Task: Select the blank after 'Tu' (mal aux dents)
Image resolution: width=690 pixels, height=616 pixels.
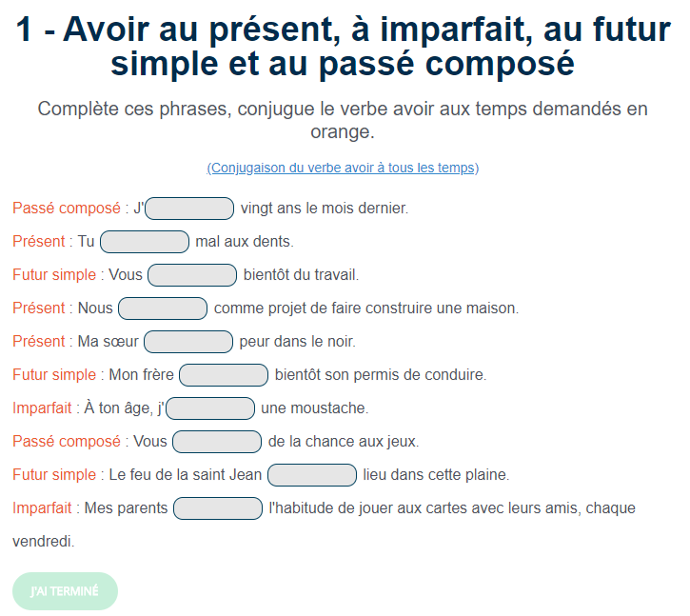Action: pyautogui.click(x=145, y=242)
